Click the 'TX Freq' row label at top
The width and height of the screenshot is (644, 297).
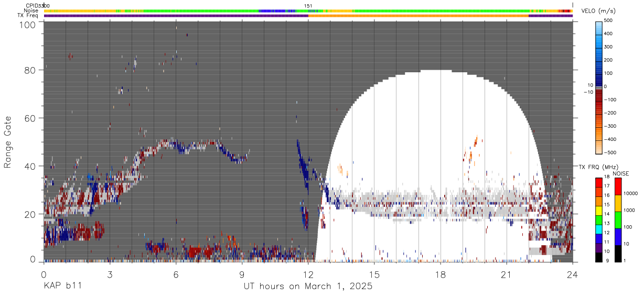[x=28, y=15]
